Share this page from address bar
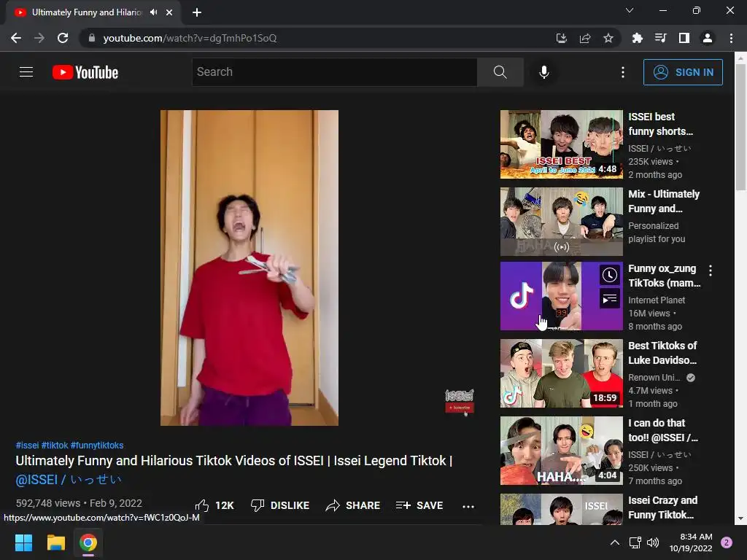The image size is (747, 560). (585, 38)
